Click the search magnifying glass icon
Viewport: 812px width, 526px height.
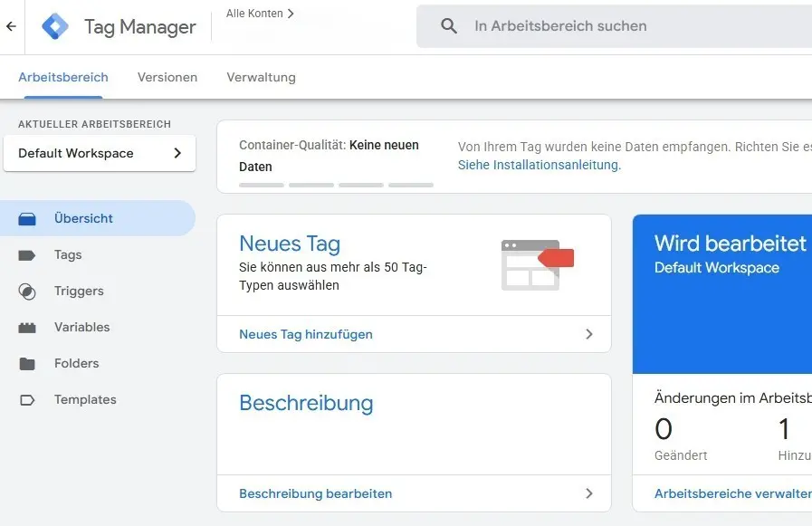coord(448,26)
